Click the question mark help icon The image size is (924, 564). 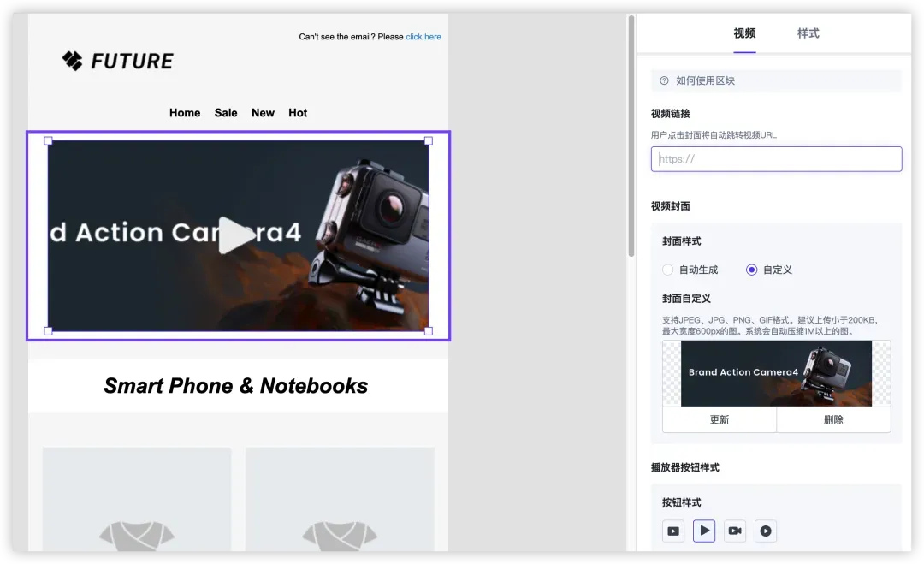click(x=664, y=80)
